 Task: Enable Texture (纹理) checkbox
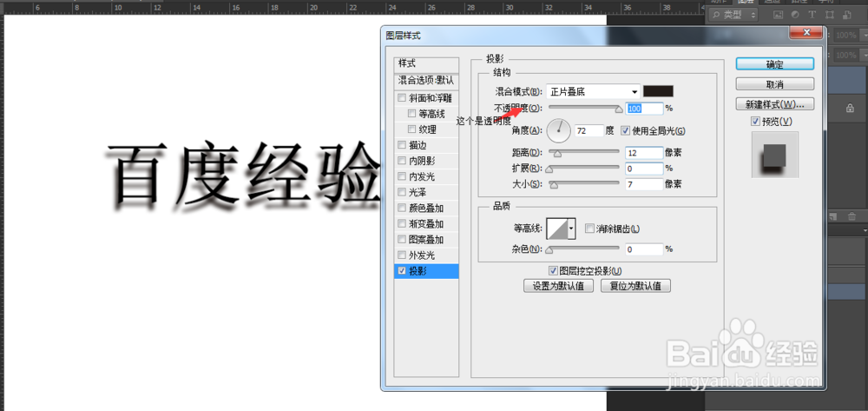coord(411,129)
